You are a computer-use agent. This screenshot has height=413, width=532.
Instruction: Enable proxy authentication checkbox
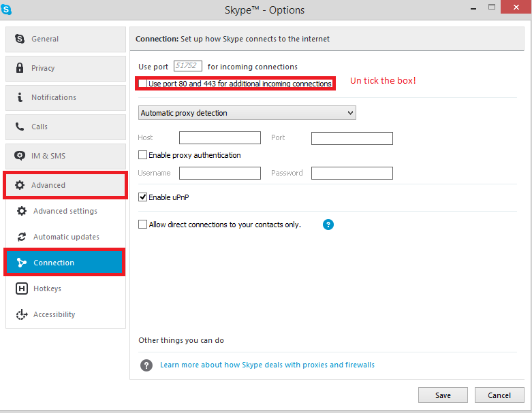tap(142, 155)
